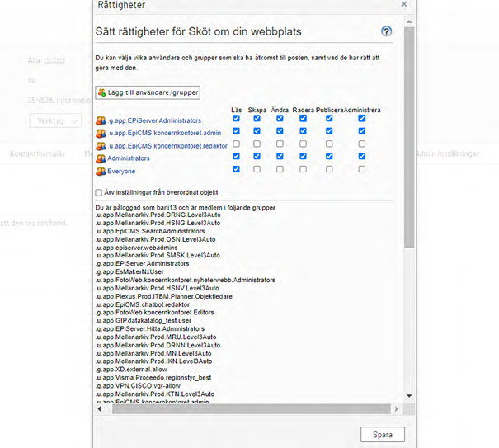The width and height of the screenshot is (499, 448).
Task: Open the Verktyg dropdown
Action: 54,120
